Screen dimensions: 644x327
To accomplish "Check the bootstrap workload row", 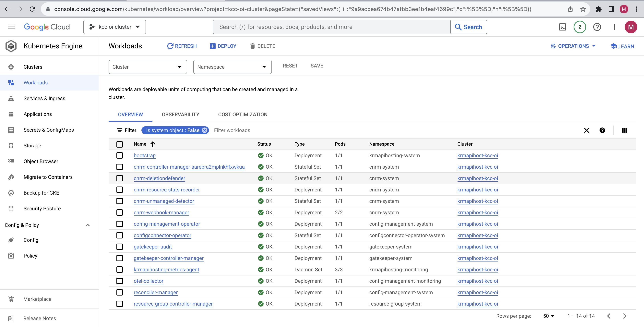I will pos(120,155).
